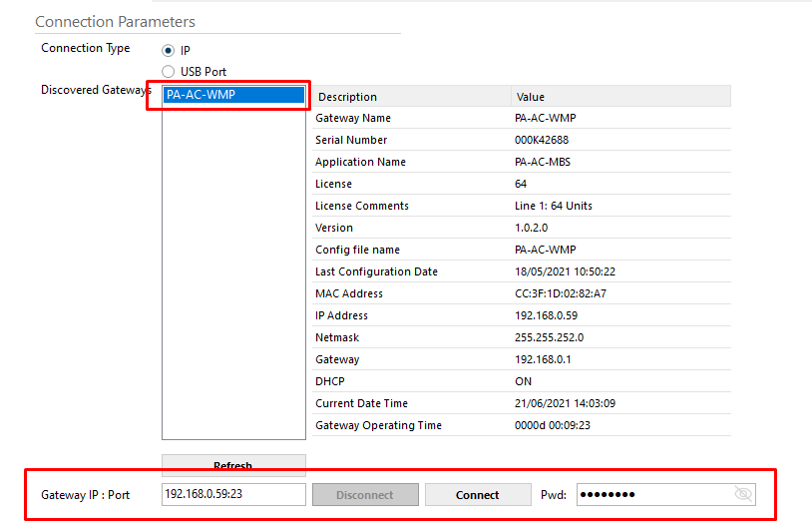Toggle password visibility eye icon

coord(742,495)
